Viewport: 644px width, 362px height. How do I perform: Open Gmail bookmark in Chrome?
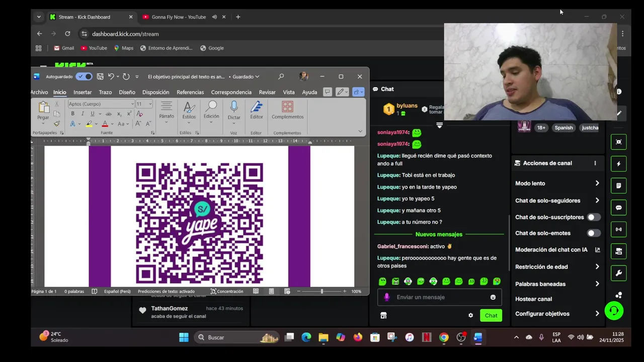click(x=64, y=48)
